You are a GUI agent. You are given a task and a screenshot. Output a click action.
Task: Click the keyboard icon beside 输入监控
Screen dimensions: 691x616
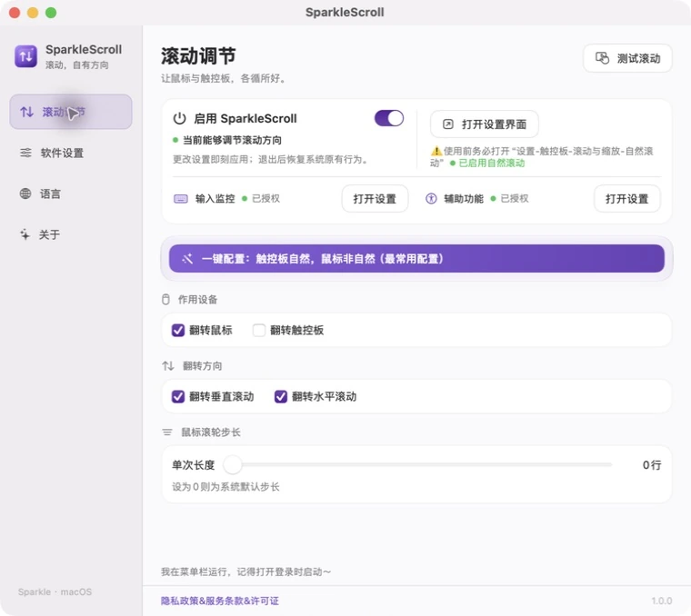(181, 199)
